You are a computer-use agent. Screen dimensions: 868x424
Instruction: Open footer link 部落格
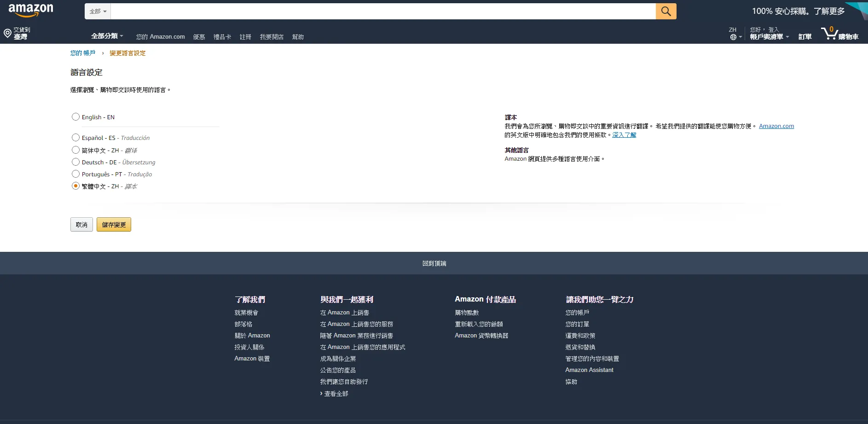tap(243, 324)
